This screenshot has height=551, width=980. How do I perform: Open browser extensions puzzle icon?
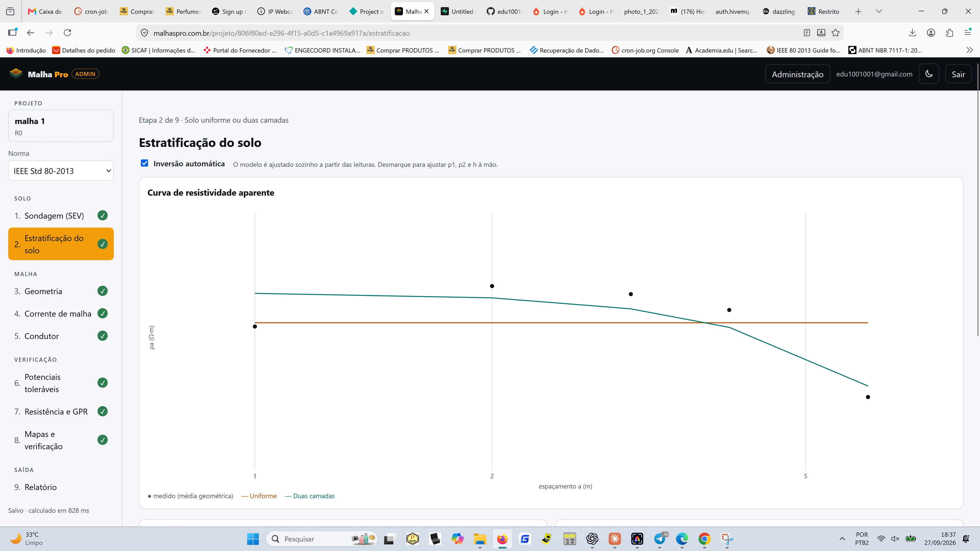(x=950, y=33)
